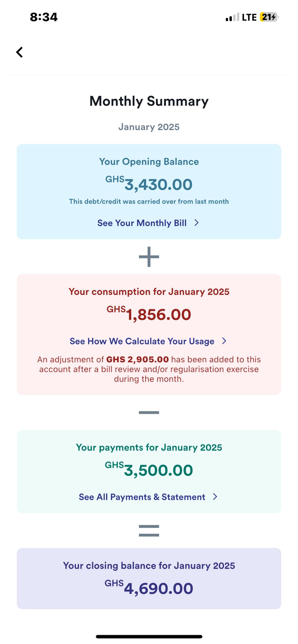
Task: Tap the minus sign above payments
Action: (149, 412)
